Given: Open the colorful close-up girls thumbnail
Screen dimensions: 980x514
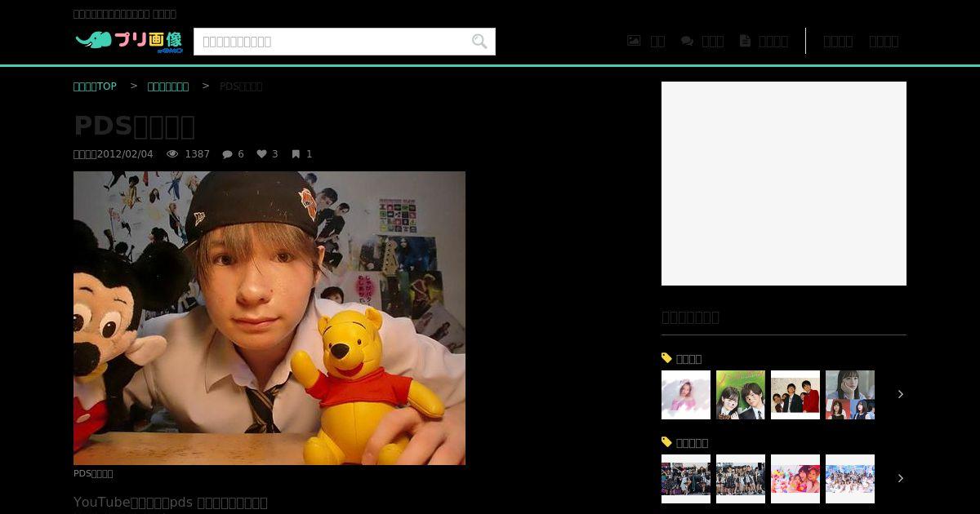Looking at the screenshot, I should (795, 479).
